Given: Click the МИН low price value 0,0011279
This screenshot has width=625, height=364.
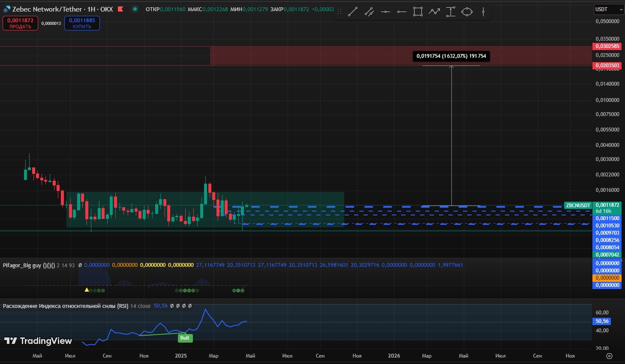Looking at the screenshot, I should click(255, 9).
